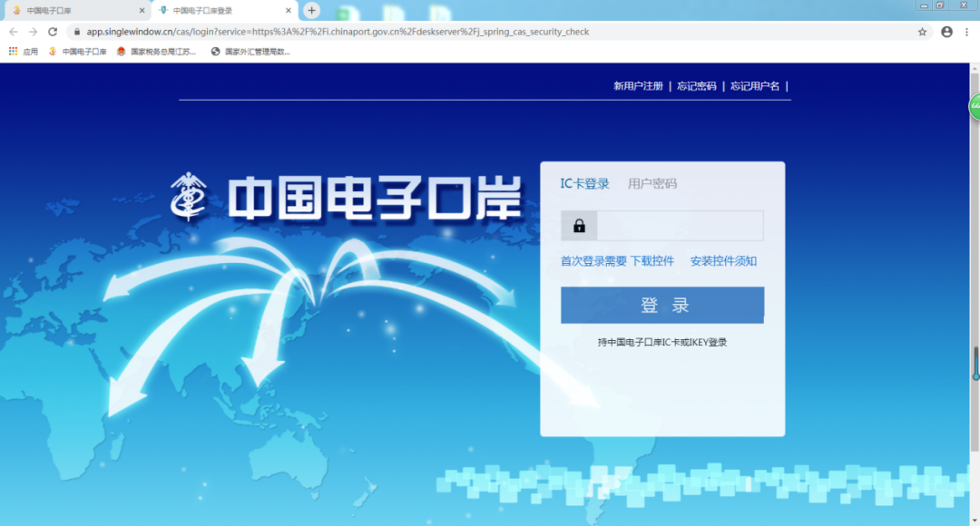
Task: Restore the browser window size
Action: tap(939, 5)
